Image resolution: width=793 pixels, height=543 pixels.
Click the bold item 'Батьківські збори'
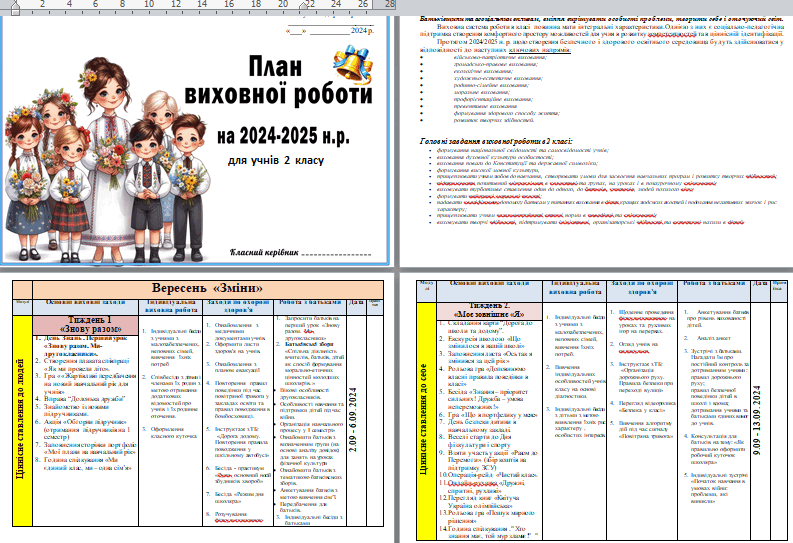tap(309, 344)
